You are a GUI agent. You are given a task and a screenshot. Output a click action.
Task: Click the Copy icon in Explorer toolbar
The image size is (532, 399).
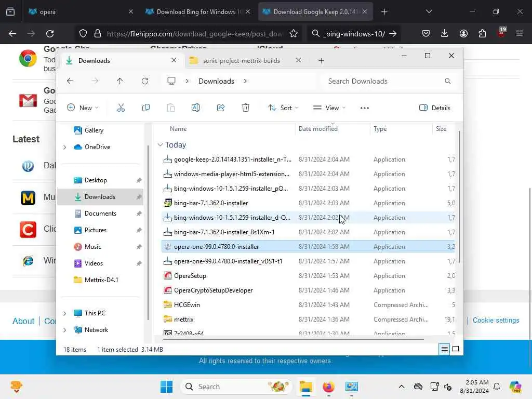pyautogui.click(x=146, y=108)
